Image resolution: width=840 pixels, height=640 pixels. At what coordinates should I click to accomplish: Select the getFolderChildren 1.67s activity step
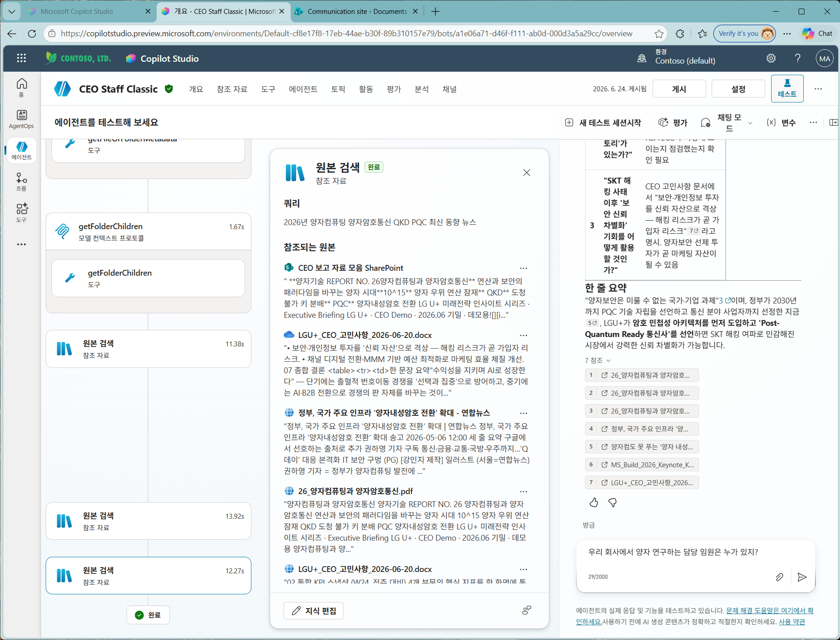click(148, 231)
